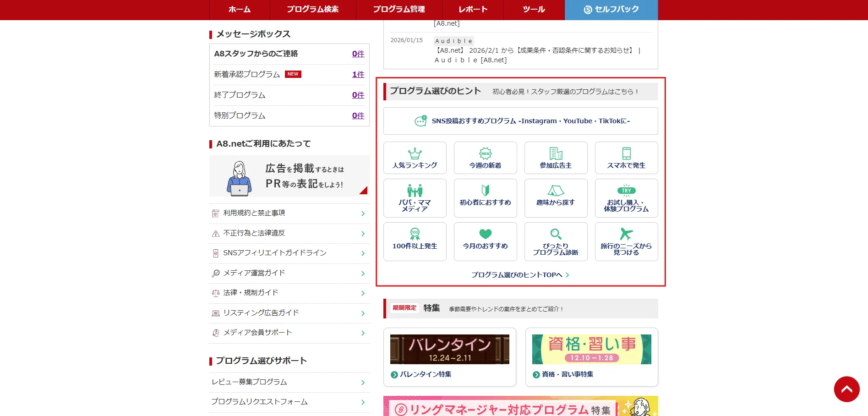The image size is (868, 416).
Task: Switch to セルフバック tab
Action: 611,10
